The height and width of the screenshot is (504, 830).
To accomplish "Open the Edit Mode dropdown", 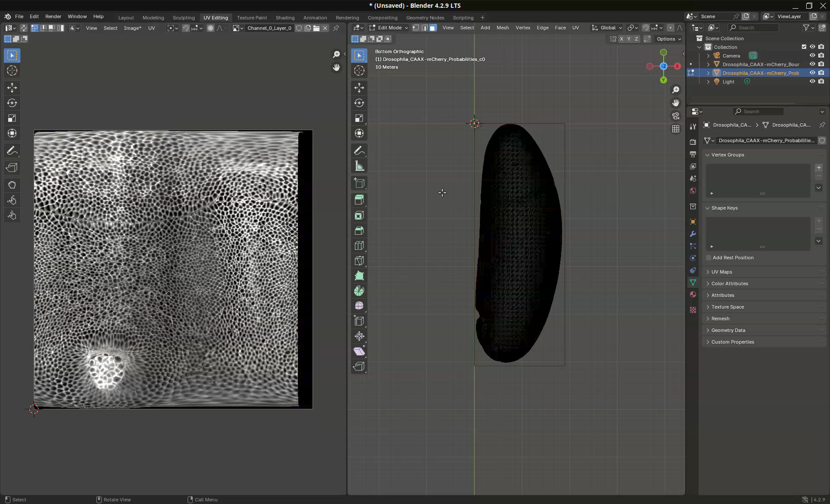I will click(x=388, y=28).
